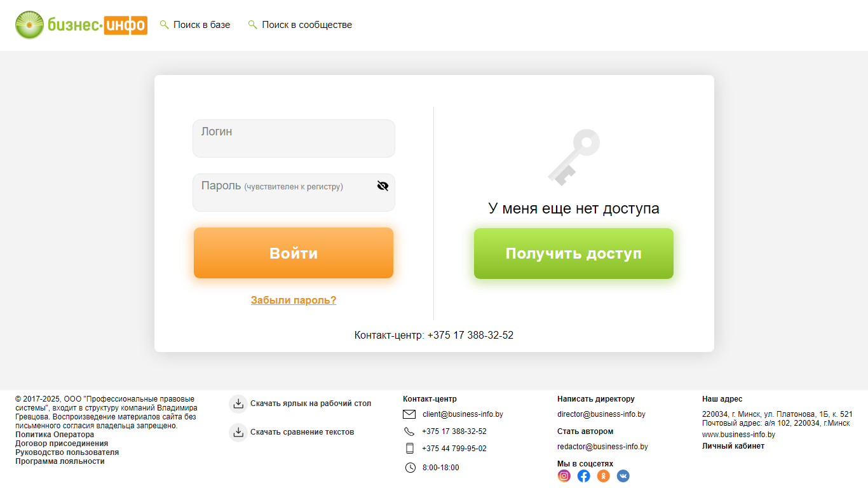The image size is (868, 488).
Task: Click the Мы в соцсетях heading
Action: (585, 464)
